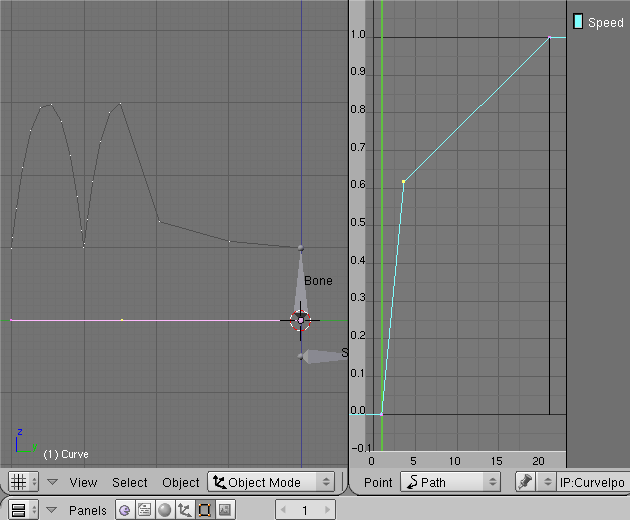The image size is (630, 520).
Task: Click the axis orientation indicator
Action: (x=26, y=441)
